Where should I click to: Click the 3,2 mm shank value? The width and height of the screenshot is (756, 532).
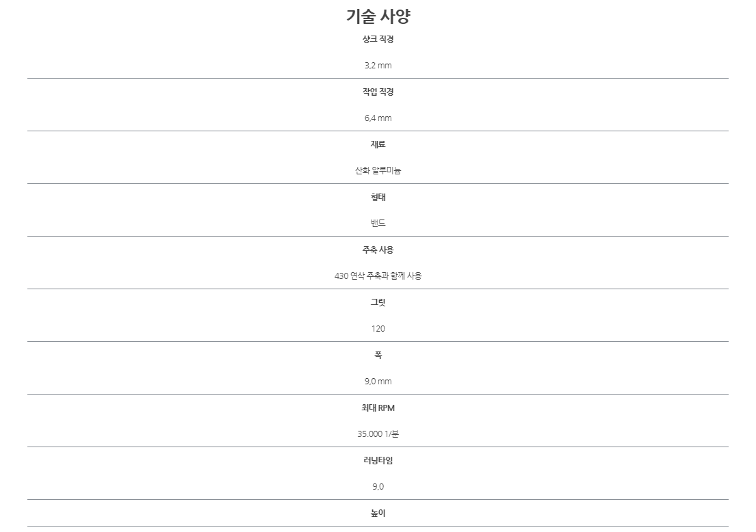click(378, 66)
